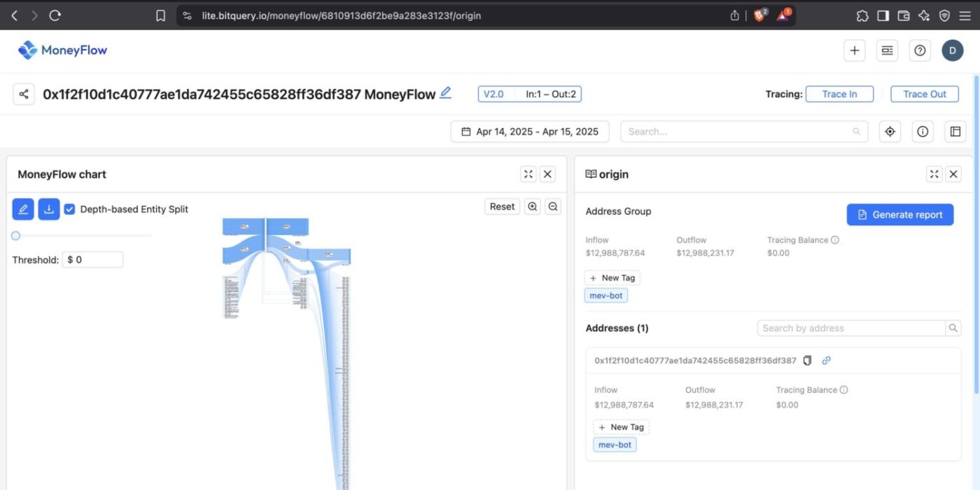The image size is (980, 490).
Task: Click the Trace In button
Action: point(840,94)
